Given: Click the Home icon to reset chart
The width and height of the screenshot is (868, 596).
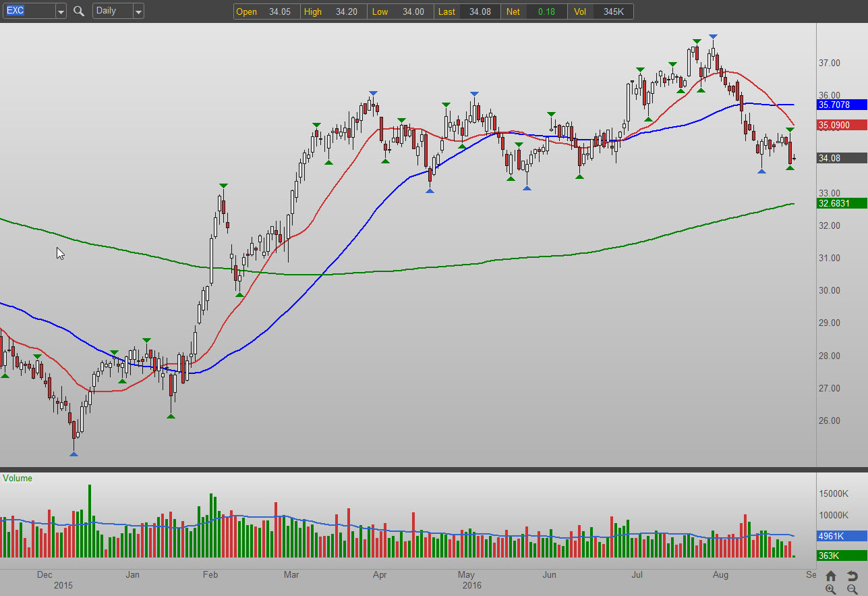Looking at the screenshot, I should (x=831, y=576).
